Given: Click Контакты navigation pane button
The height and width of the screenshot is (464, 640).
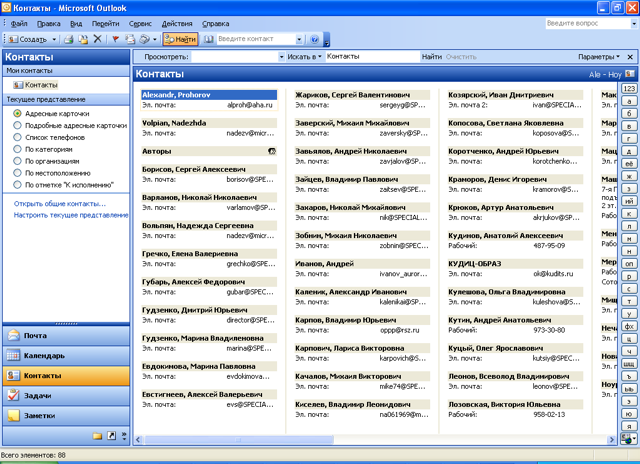Looking at the screenshot, I should click(66, 375).
